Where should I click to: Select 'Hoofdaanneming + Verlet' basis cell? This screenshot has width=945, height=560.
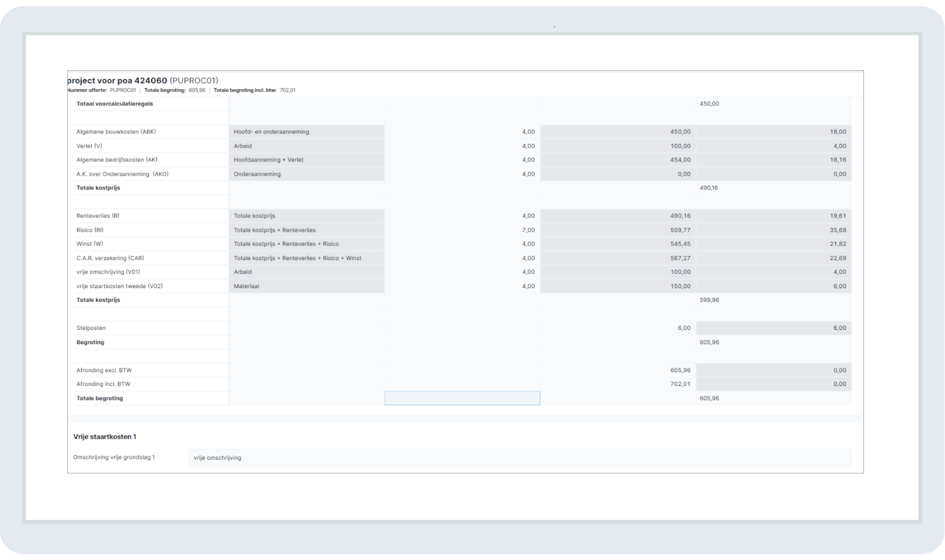tap(306, 160)
